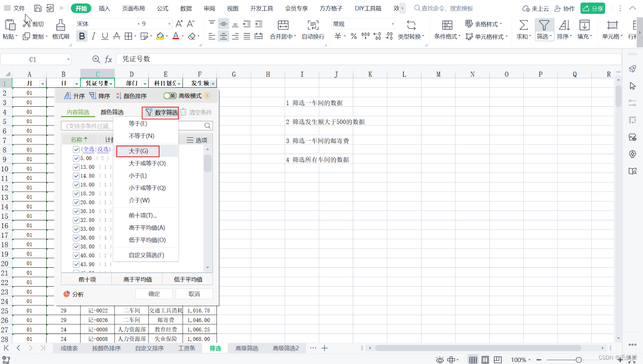Click the decrease font size icon
The image size is (643, 364).
click(x=191, y=24)
